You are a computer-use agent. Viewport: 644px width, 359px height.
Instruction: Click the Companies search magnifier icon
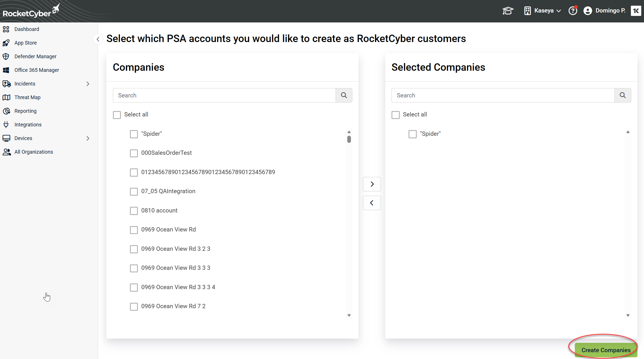click(344, 95)
